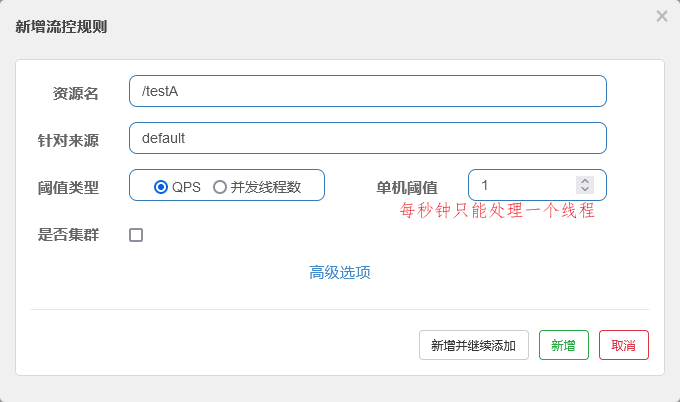Click the 是否集群 label text
Screen dimensions: 680x402
pyautogui.click(x=68, y=235)
